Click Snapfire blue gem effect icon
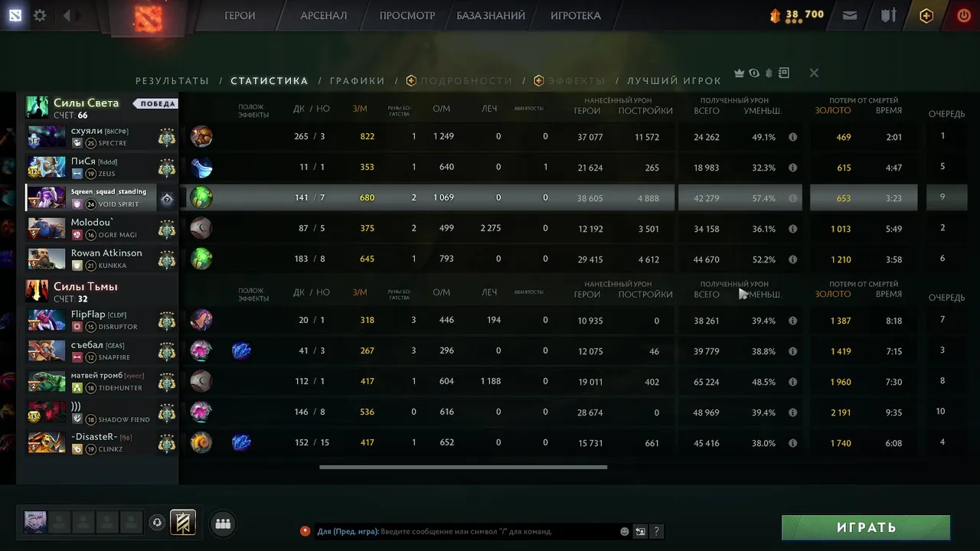 coord(241,350)
